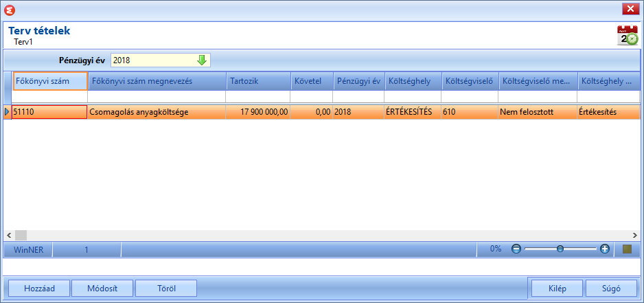Image resolution: width=644 pixels, height=303 pixels.
Task: Open Súgó help button
Action: [611, 289]
